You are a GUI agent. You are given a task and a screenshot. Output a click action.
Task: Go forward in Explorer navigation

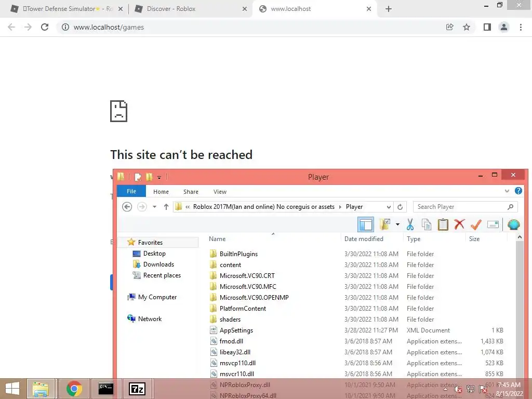click(x=142, y=207)
